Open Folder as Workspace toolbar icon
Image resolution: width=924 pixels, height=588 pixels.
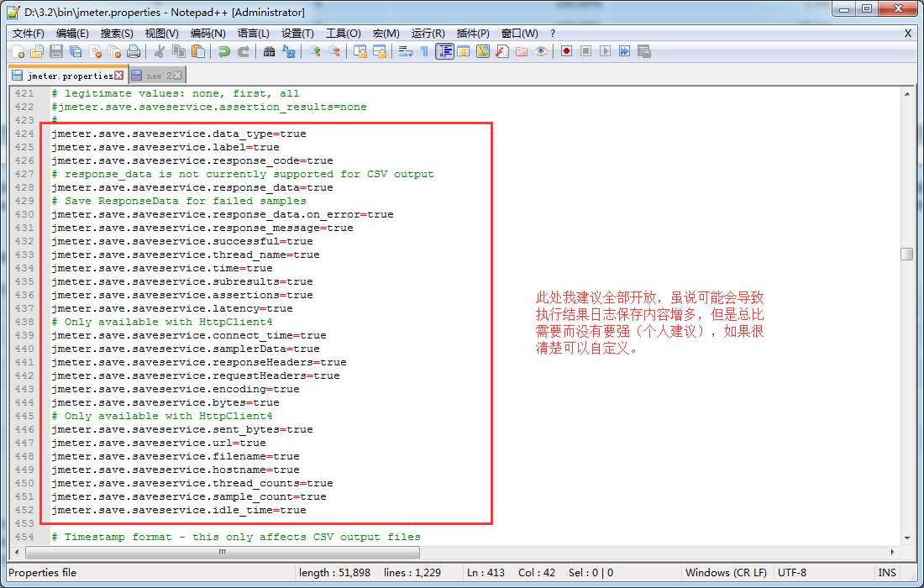(x=522, y=52)
